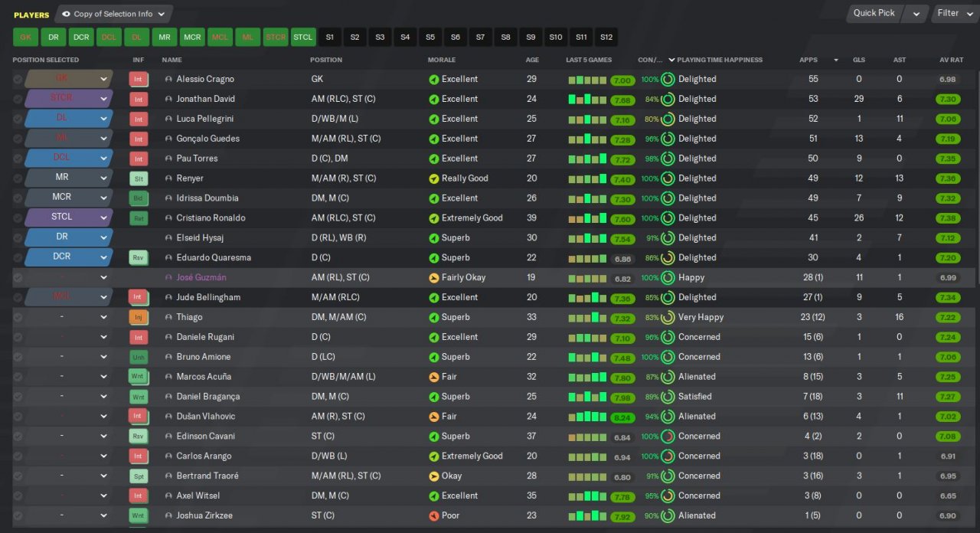Sort by Playing Time Happiness header

click(720, 60)
